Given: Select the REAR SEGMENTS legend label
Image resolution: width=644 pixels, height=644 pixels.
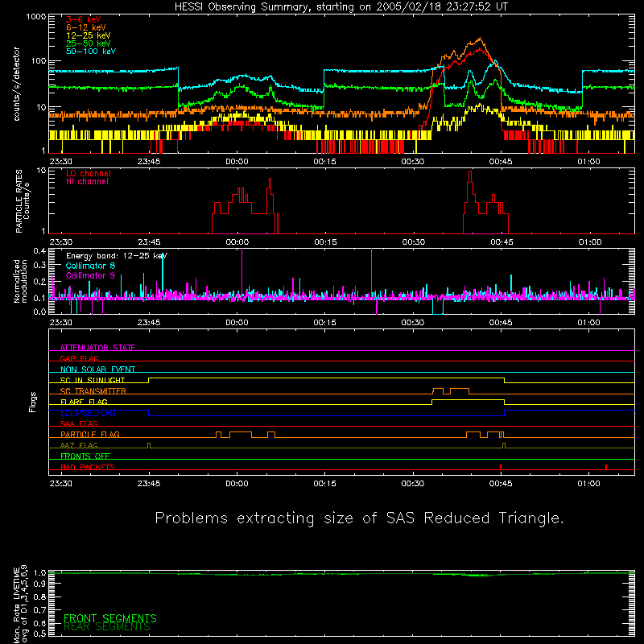Looking at the screenshot, I should click(x=107, y=627).
